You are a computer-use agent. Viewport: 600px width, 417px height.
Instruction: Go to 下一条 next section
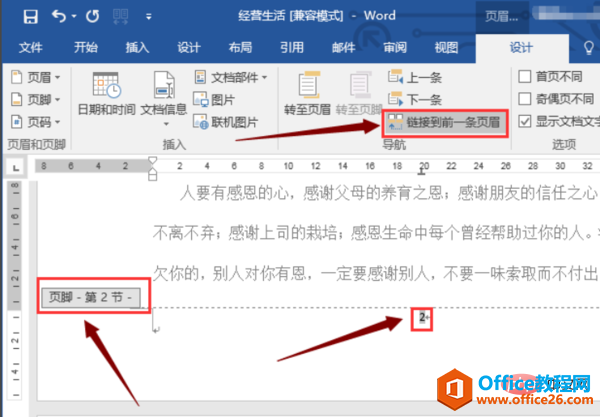point(415,99)
